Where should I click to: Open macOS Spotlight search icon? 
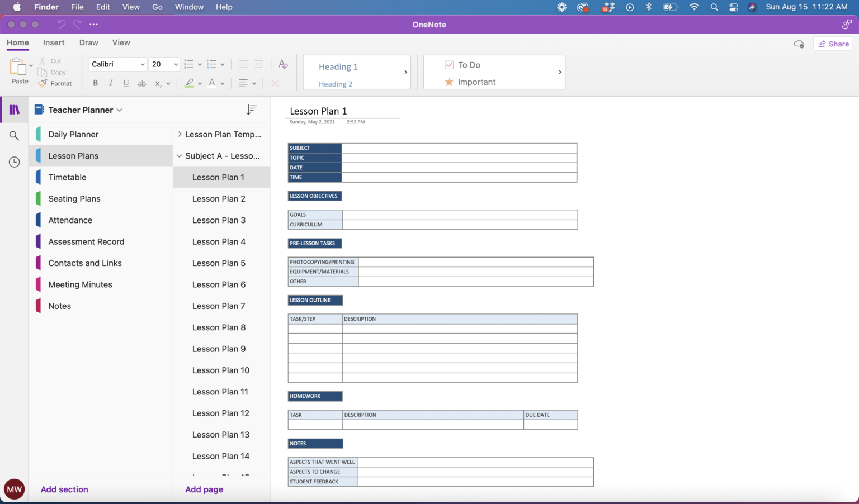[x=714, y=7]
